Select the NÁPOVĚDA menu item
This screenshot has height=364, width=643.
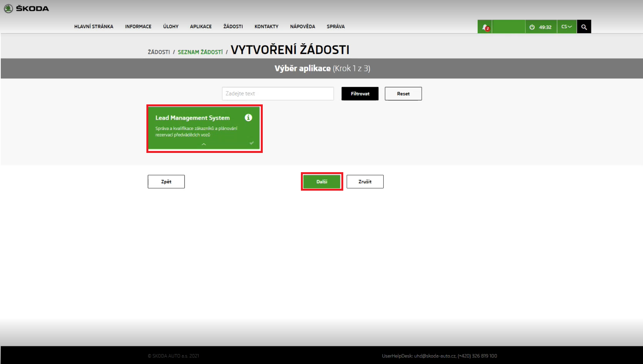pos(302,27)
